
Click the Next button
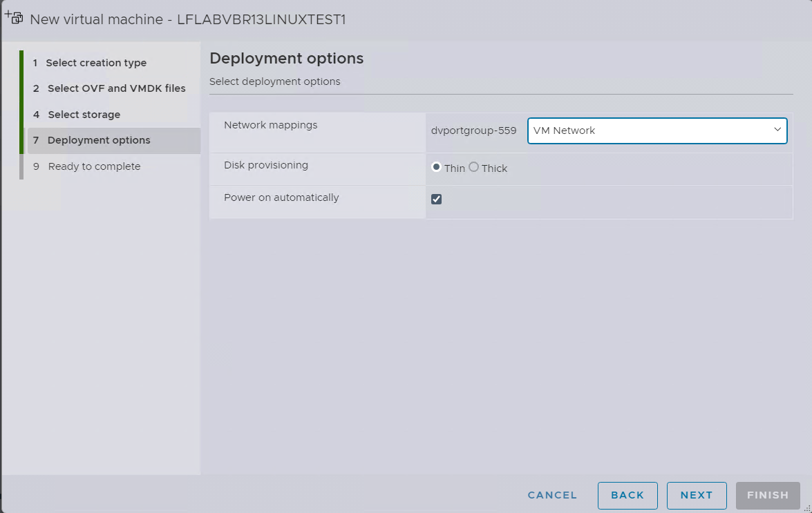(x=697, y=495)
